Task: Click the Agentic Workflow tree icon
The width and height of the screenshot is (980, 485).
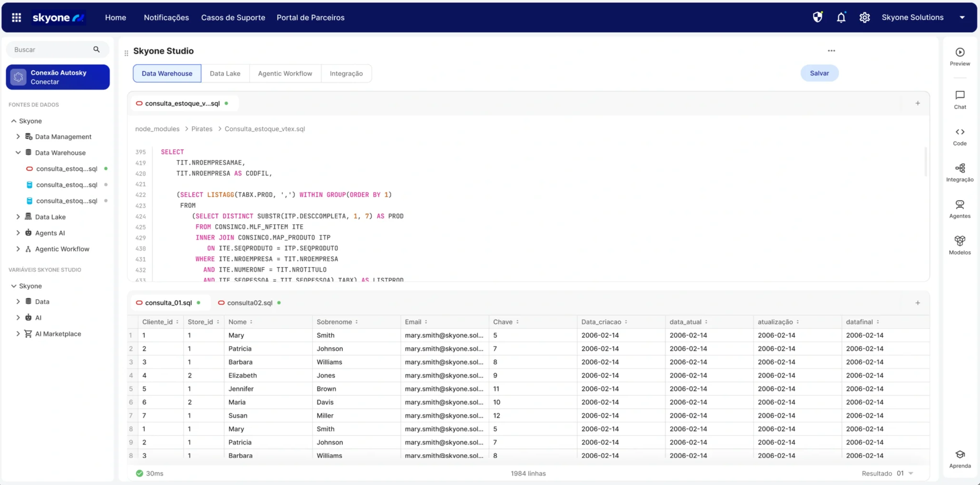Action: (28, 249)
